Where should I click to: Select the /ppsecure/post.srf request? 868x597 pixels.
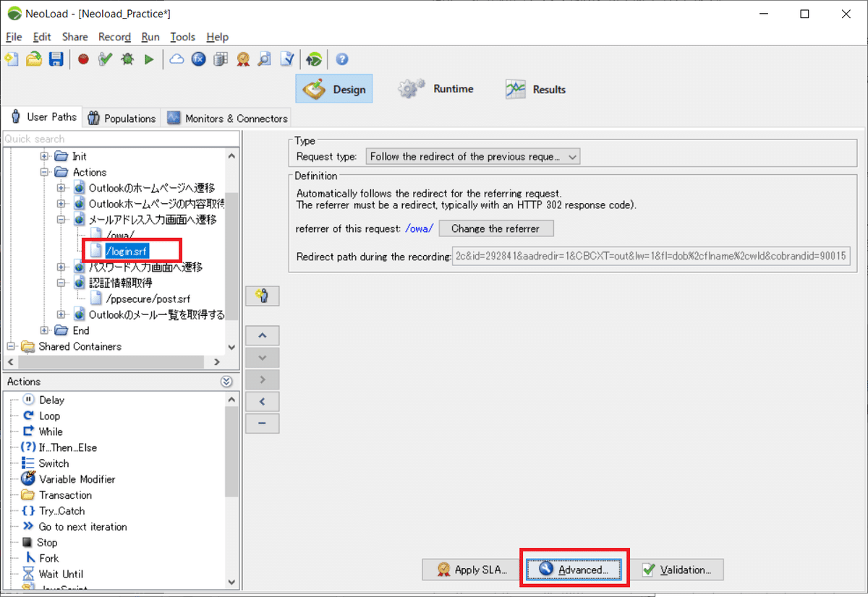pos(148,298)
